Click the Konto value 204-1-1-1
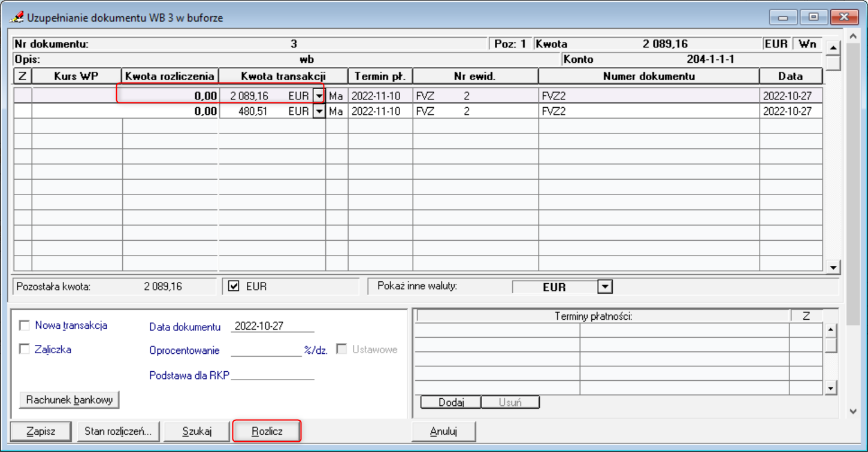 tap(710, 59)
